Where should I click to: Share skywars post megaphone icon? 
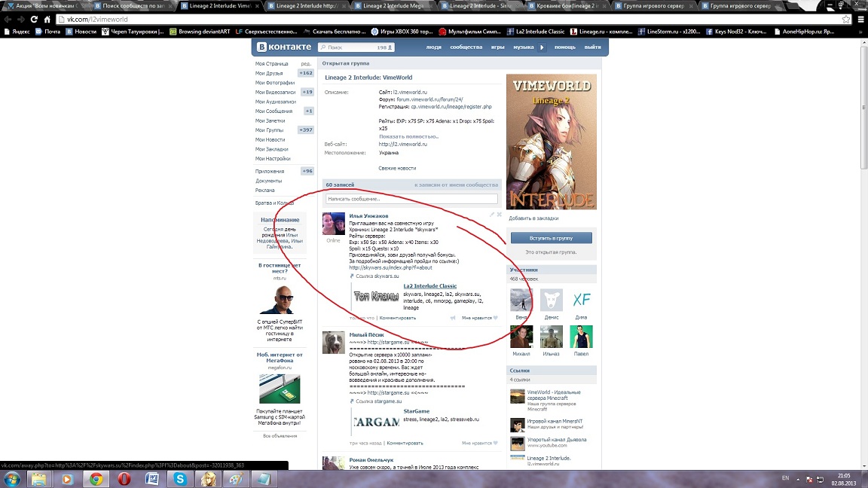coord(453,318)
